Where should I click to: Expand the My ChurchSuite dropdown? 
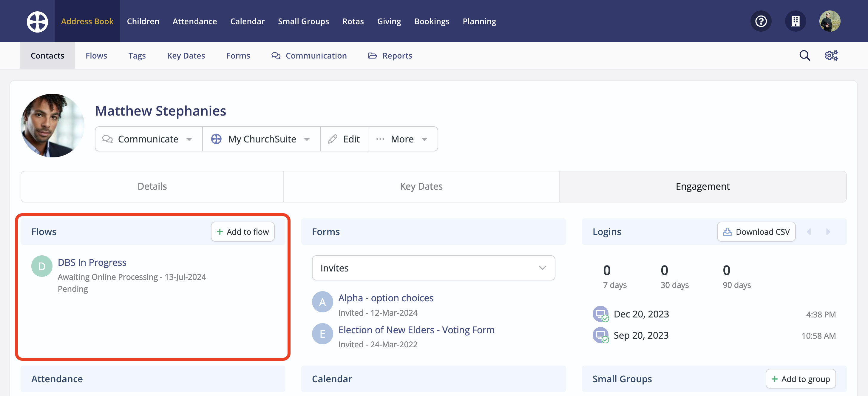point(262,139)
